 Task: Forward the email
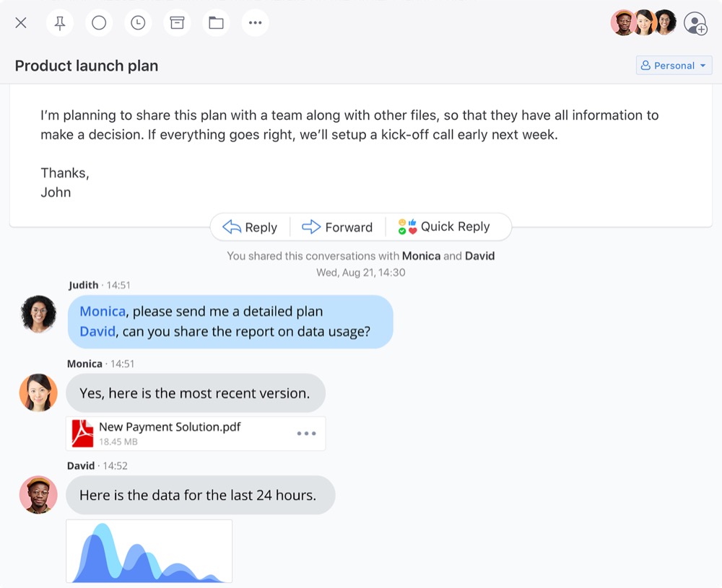point(337,227)
